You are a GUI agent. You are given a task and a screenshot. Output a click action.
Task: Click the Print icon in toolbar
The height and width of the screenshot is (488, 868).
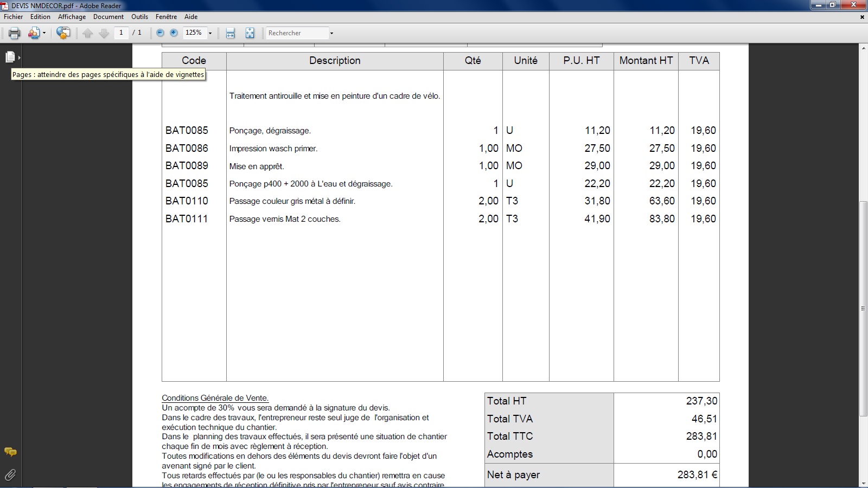point(15,33)
